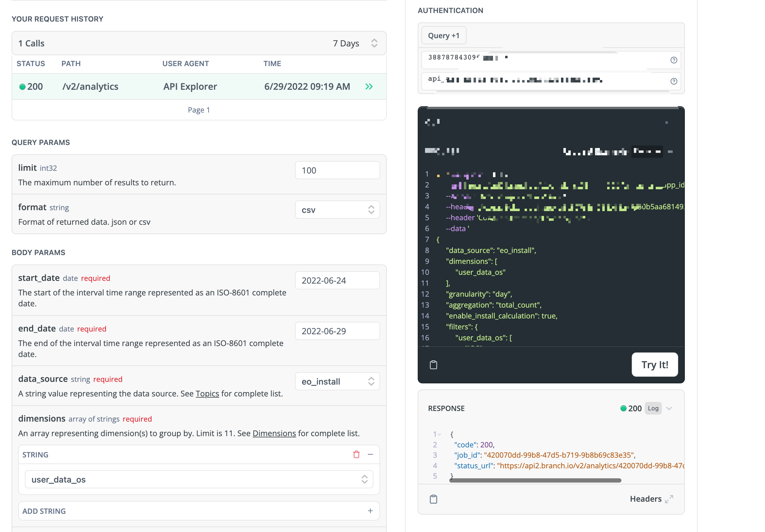Click the double-chevron icon on the /v2/analytics row

click(369, 86)
